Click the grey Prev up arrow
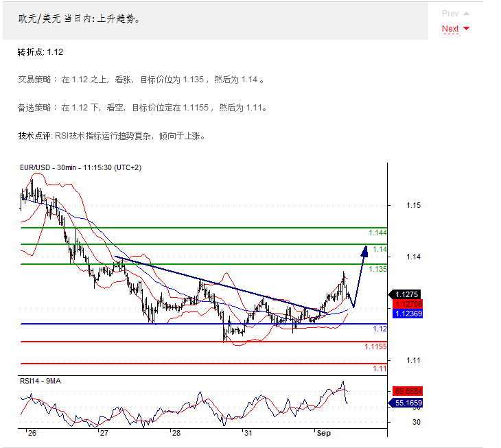The height and width of the screenshot is (448, 501). [466, 14]
